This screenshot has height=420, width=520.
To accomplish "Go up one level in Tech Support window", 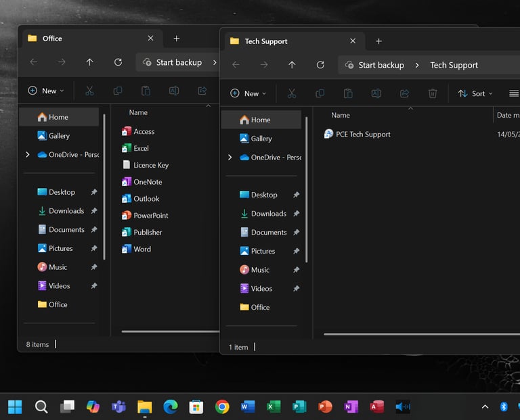I will coord(292,65).
